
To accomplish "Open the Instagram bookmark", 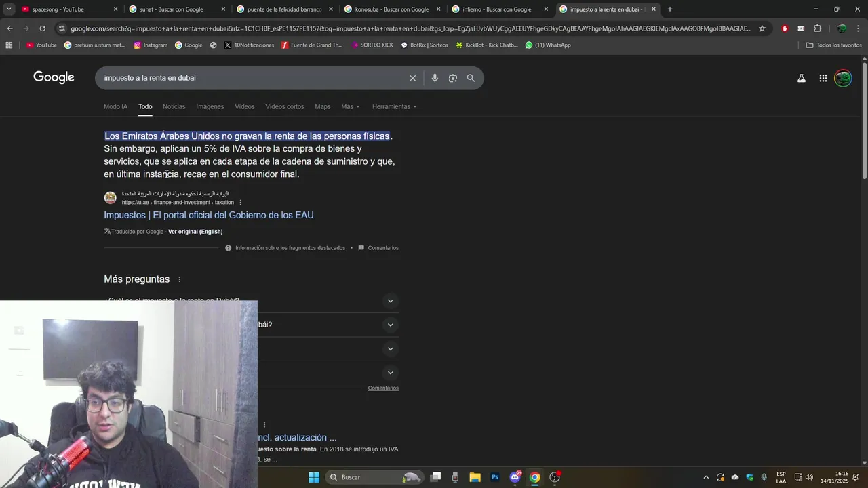I will [x=151, y=45].
